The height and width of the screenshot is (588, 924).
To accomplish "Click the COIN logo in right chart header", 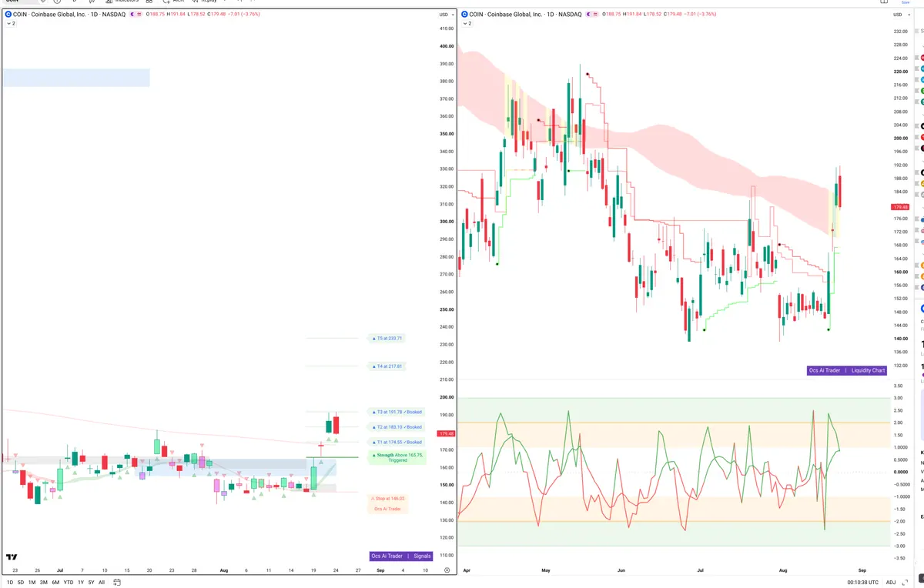I will pyautogui.click(x=465, y=15).
